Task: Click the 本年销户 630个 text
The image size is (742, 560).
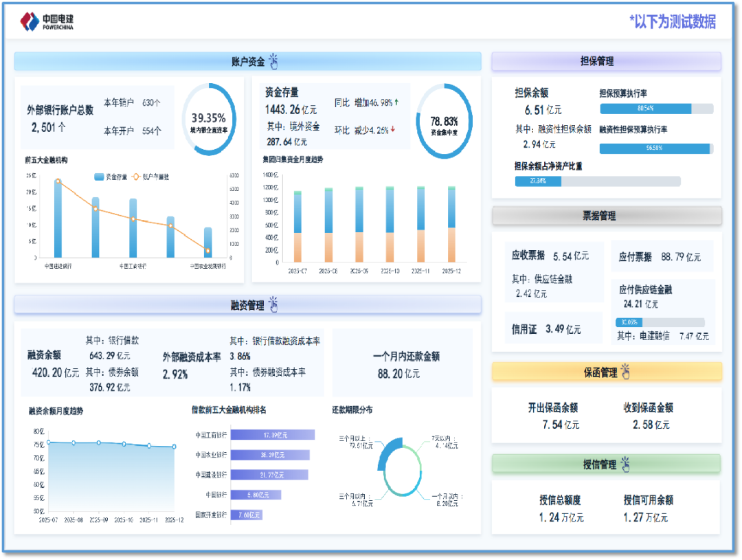Action: 132,102
